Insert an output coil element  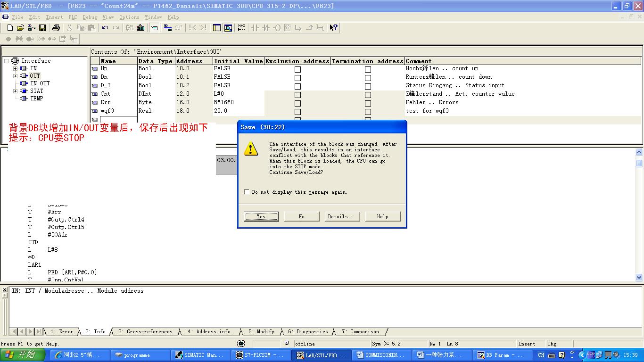pyautogui.click(x=277, y=28)
